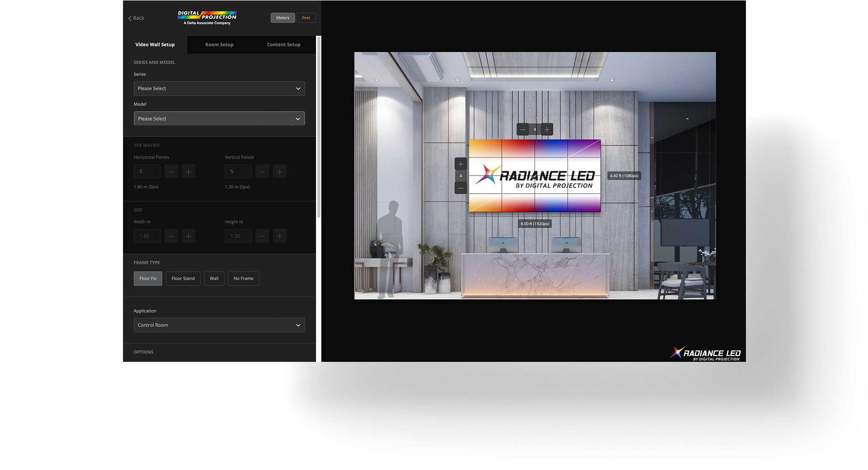Click the Height m input field
Image resolution: width=868 pixels, height=470 pixels.
click(x=238, y=236)
